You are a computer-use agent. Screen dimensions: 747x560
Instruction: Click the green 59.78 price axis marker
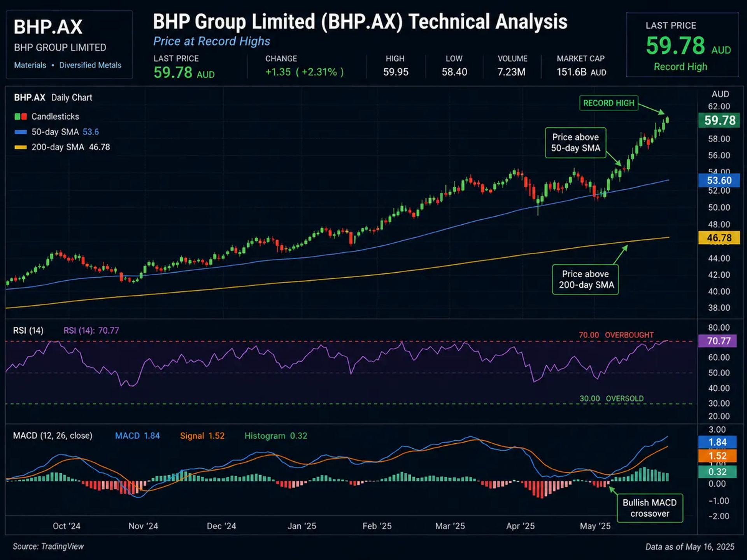click(719, 120)
